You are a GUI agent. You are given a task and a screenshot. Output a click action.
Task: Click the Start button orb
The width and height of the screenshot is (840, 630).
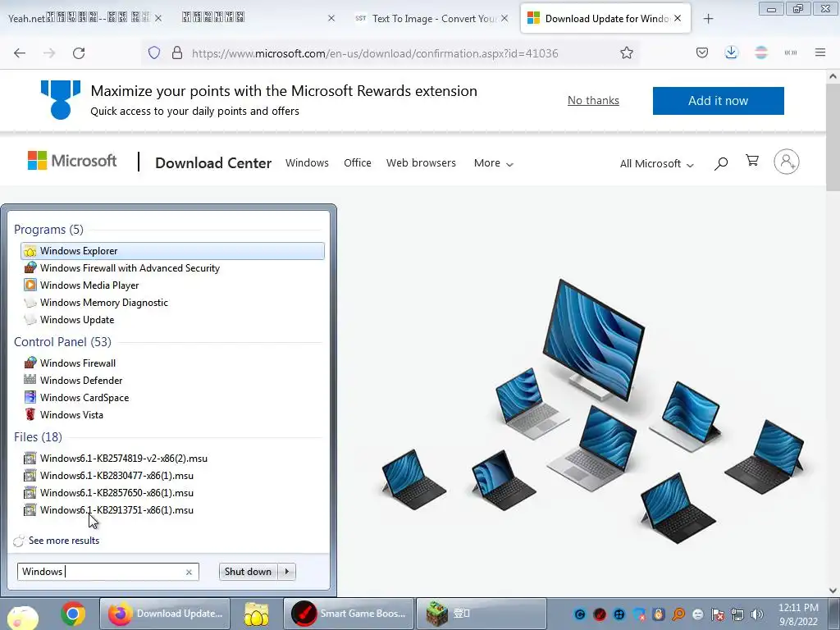click(x=22, y=616)
